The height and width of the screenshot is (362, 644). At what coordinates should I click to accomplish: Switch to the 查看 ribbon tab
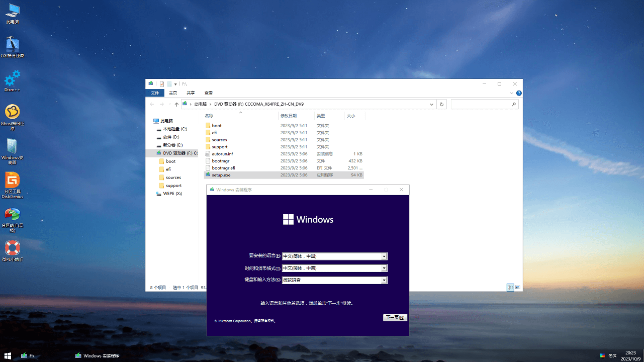pos(209,93)
